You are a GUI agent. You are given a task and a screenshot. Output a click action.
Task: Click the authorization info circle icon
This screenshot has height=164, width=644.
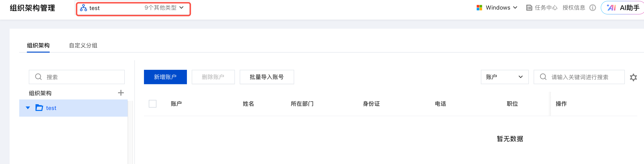(592, 8)
